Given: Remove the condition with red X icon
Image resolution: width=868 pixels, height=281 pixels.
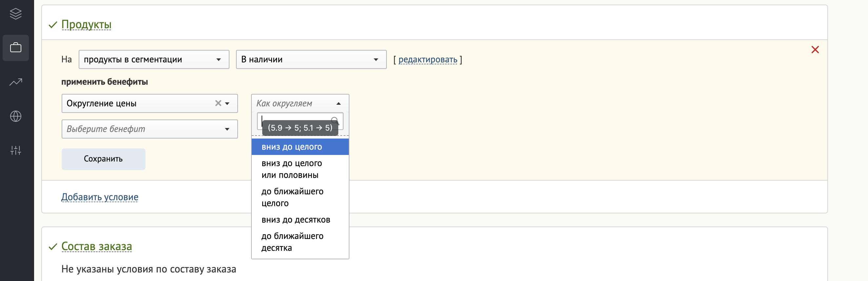Looking at the screenshot, I should [815, 50].
